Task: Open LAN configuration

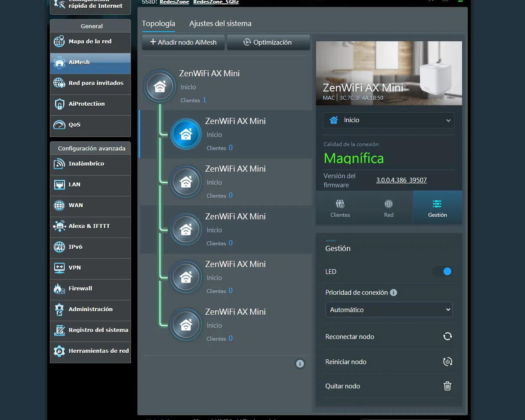Action: click(90, 185)
